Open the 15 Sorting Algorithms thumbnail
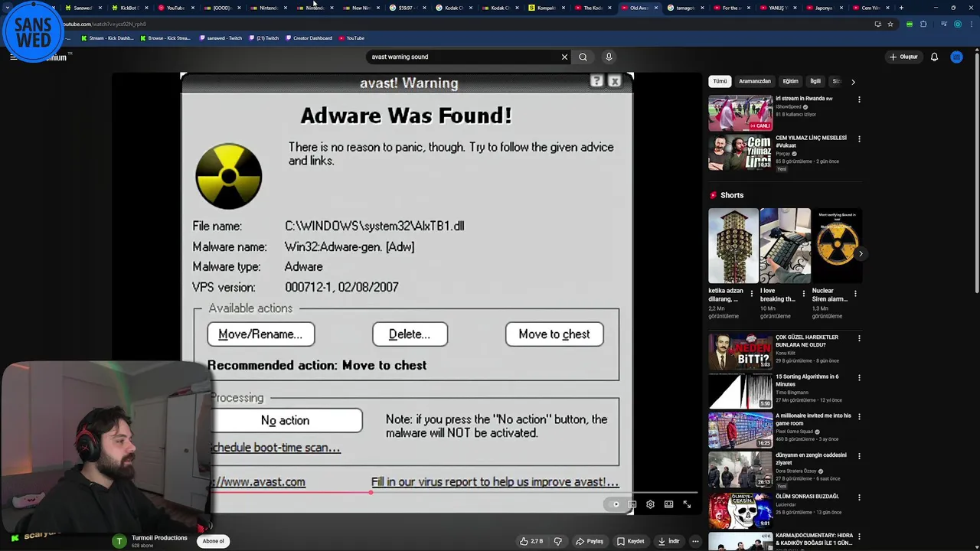980x551 pixels. click(740, 391)
